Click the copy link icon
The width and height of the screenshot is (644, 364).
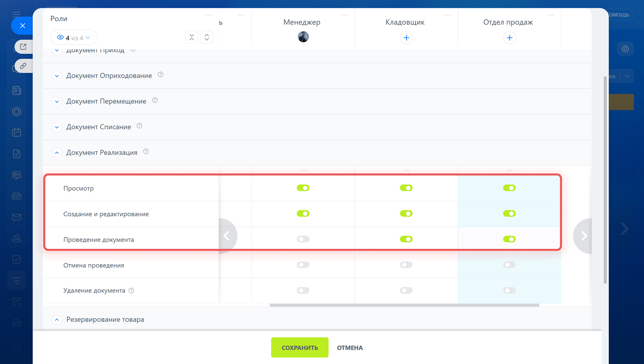click(x=23, y=66)
